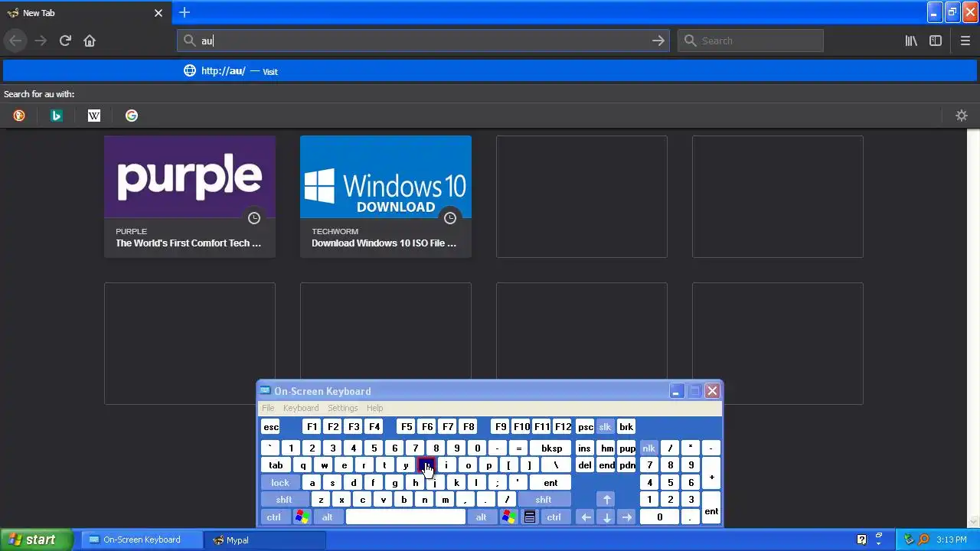This screenshot has width=980, height=551.
Task: Click the psc print screen key
Action: point(585,427)
